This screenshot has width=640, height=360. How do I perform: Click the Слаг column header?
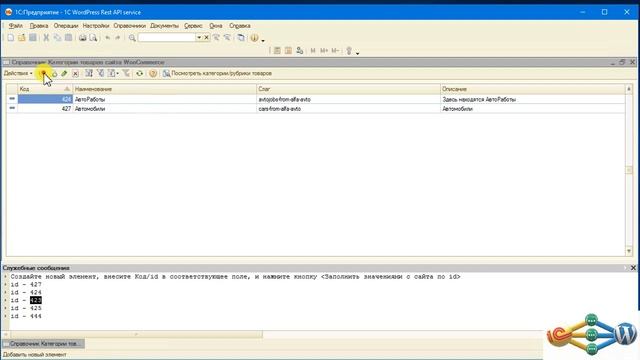tap(348, 89)
